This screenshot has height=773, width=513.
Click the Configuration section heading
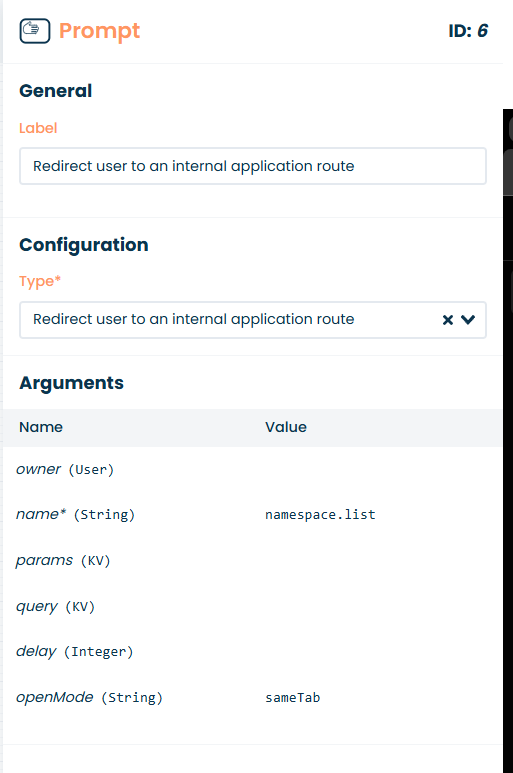point(84,245)
